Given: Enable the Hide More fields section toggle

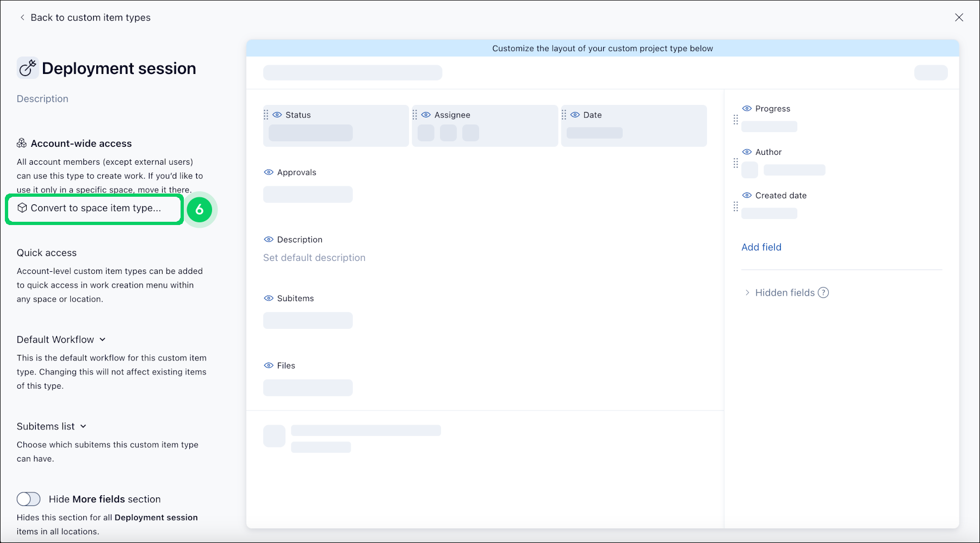Looking at the screenshot, I should coord(28,498).
